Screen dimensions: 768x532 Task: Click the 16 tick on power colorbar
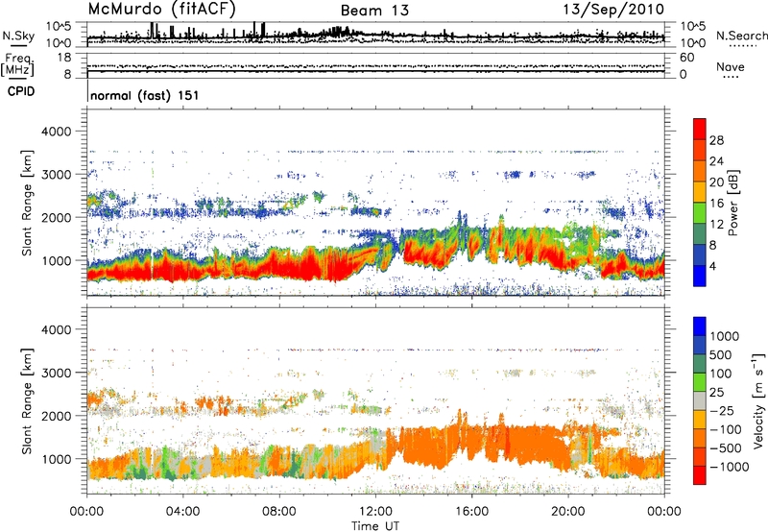(x=716, y=204)
